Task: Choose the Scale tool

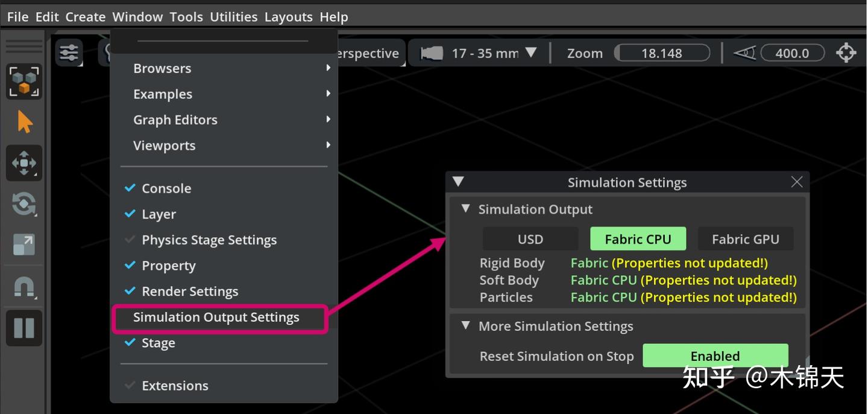Action: (24, 244)
